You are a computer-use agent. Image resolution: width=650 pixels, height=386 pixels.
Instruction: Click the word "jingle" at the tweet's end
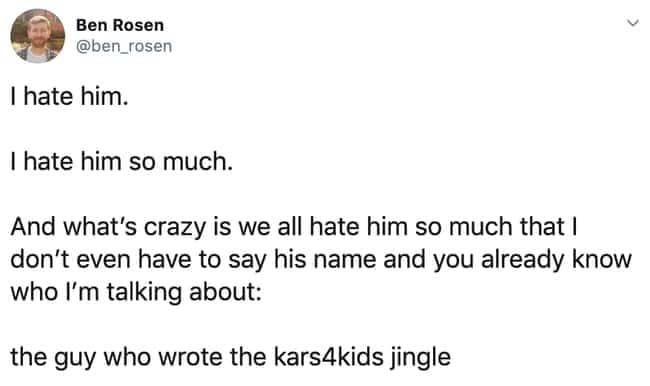pos(420,358)
